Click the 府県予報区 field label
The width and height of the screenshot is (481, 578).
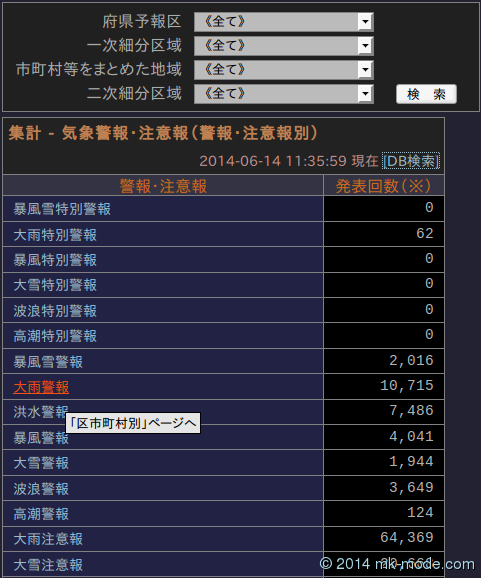pyautogui.click(x=142, y=21)
